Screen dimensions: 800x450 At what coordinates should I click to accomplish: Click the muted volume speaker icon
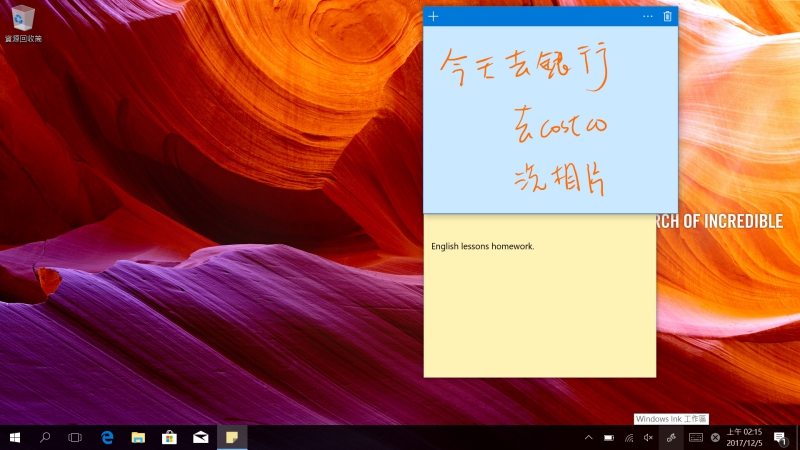tap(648, 438)
